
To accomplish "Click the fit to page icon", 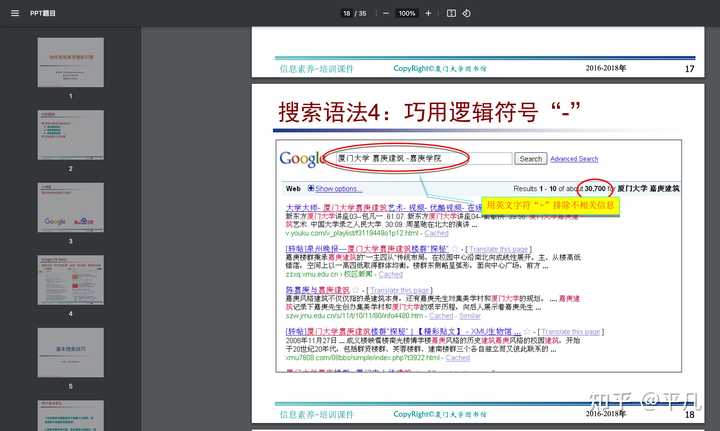I will pyautogui.click(x=451, y=13).
